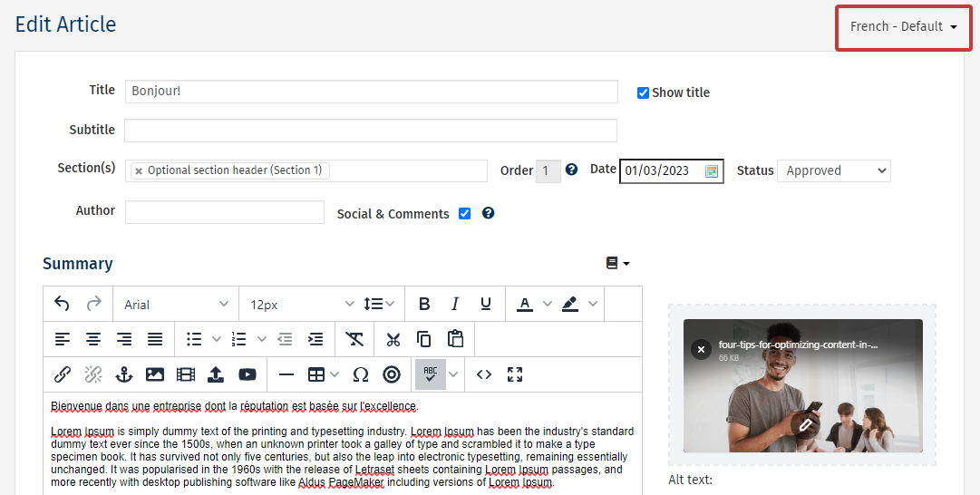Image resolution: width=980 pixels, height=495 pixels.
Task: Cut the selection with the scissors icon
Action: point(393,339)
